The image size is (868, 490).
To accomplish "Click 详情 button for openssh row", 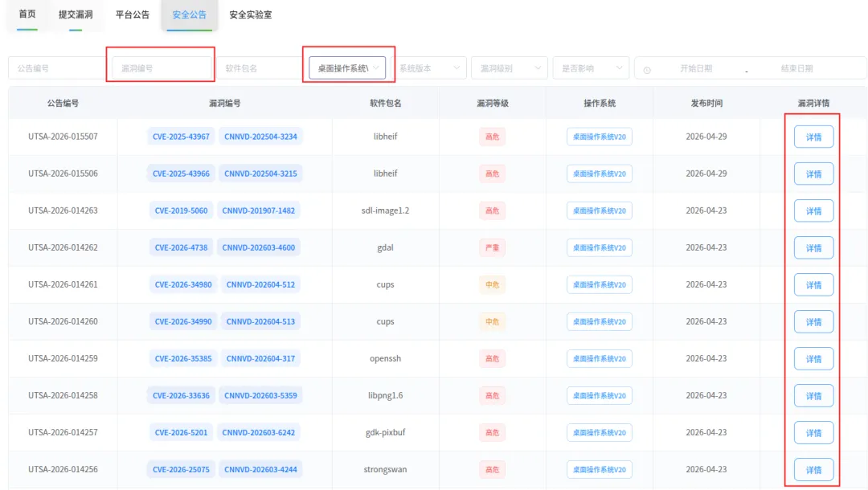I will point(813,358).
